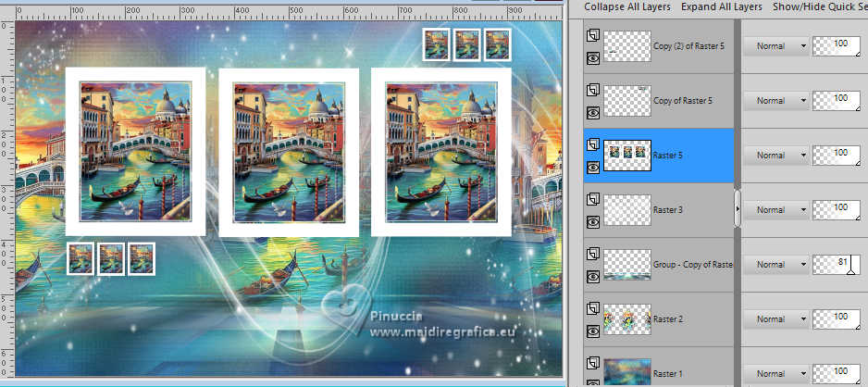Hide the Group - Copy of Raster layer
The height and width of the screenshot is (387, 868).
593,277
